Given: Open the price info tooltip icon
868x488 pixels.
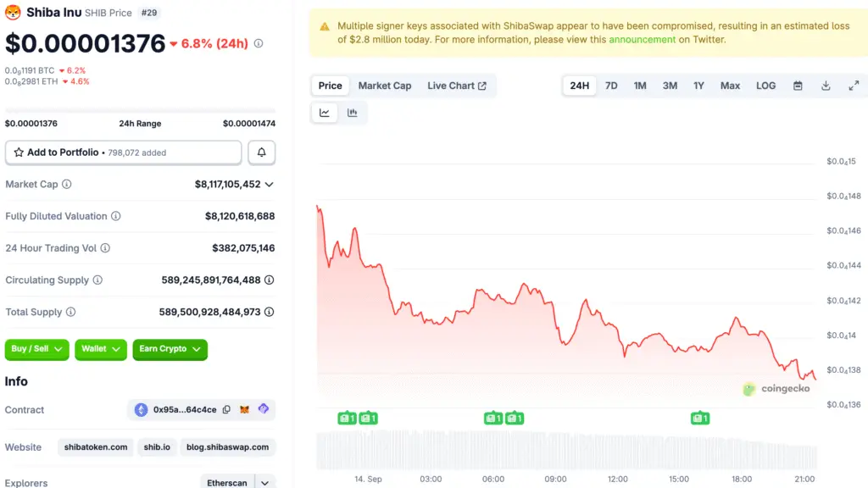Looking at the screenshot, I should pyautogui.click(x=259, y=43).
